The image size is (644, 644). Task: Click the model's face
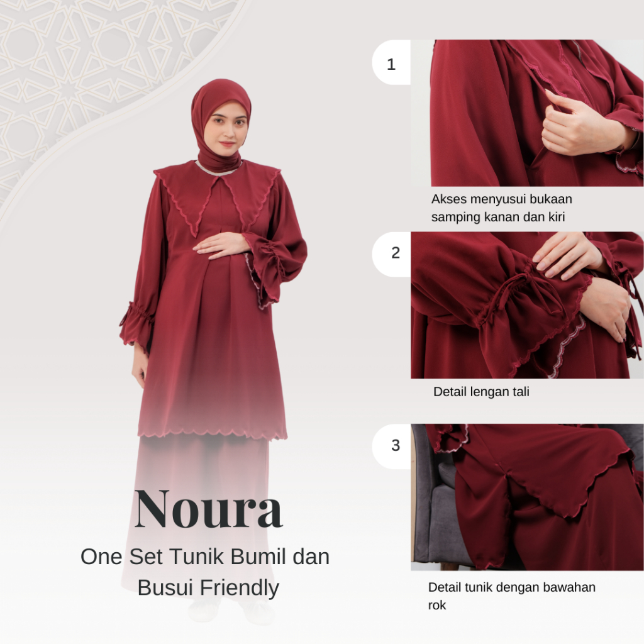click(x=228, y=131)
